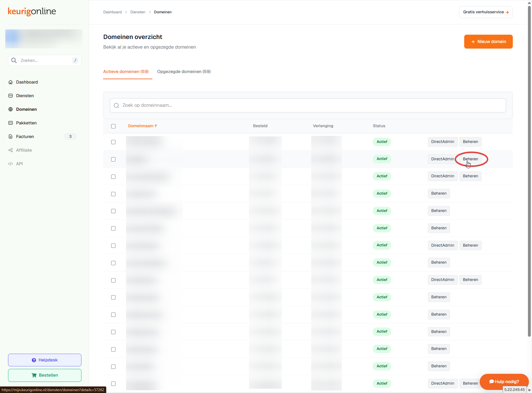Focus the sidebar Zoeken search field
This screenshot has width=532, height=393.
tap(45, 60)
